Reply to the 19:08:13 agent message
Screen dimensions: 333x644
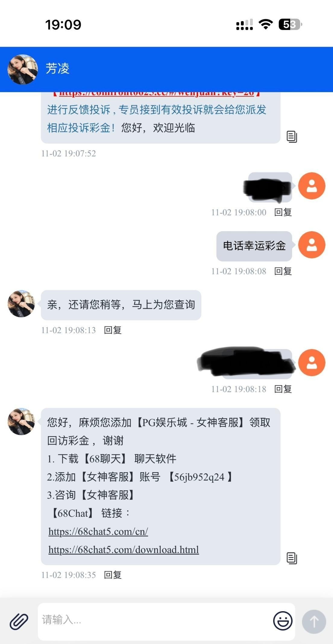[x=113, y=330]
